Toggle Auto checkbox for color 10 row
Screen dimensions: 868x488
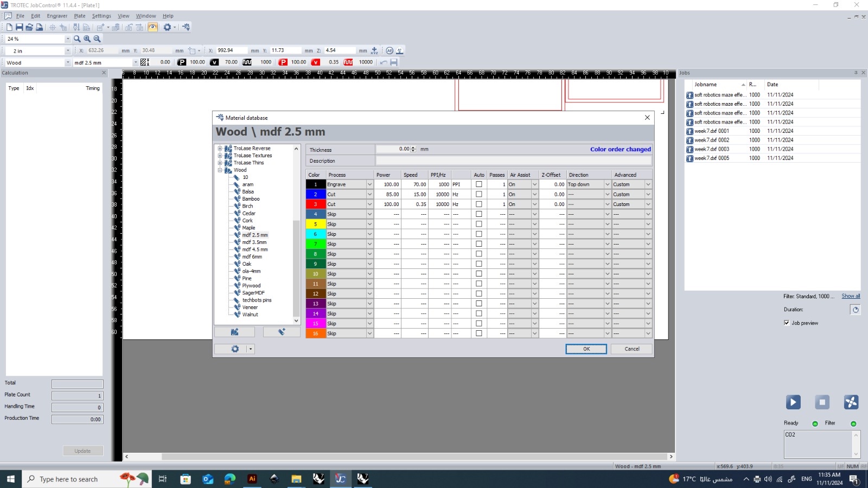tap(479, 274)
